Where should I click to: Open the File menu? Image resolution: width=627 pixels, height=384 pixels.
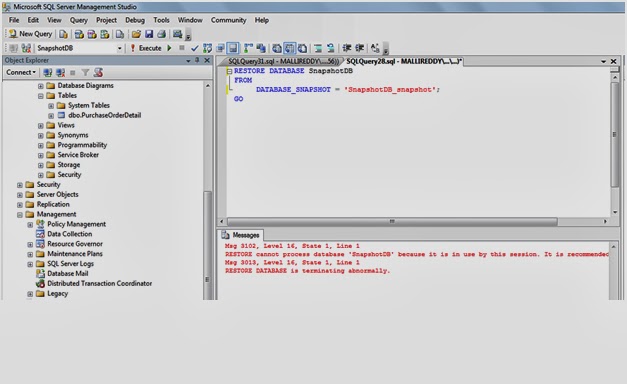tap(14, 20)
